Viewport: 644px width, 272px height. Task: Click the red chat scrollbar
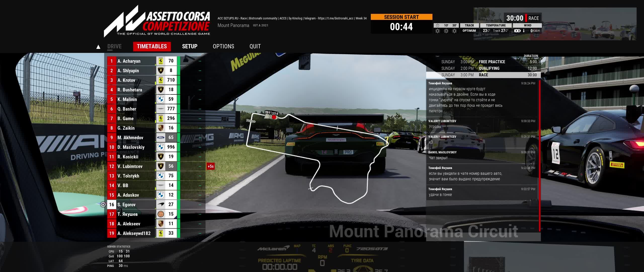pyautogui.click(x=539, y=156)
